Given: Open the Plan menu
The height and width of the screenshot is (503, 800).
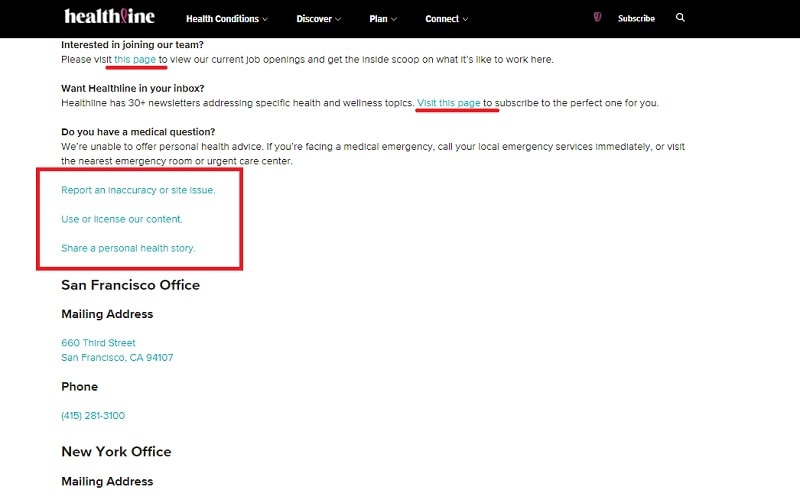Looking at the screenshot, I should (383, 19).
